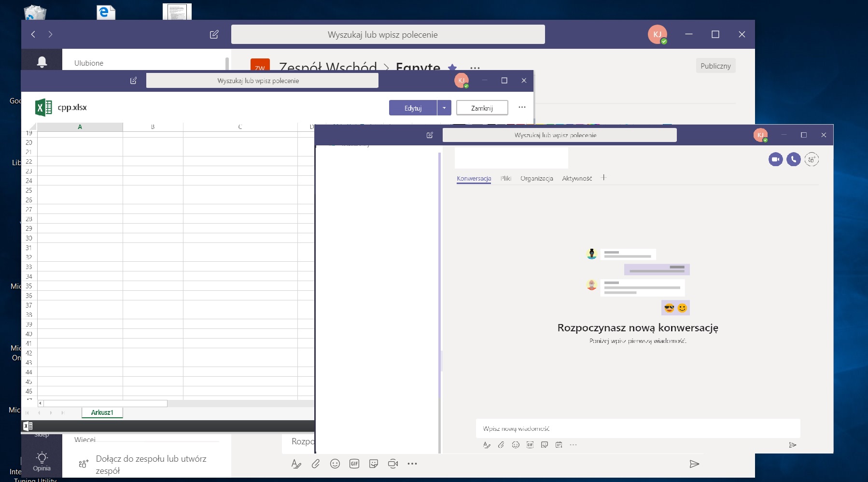Click the Zamknij button
Viewport: 868px width, 482px height.
click(x=482, y=108)
